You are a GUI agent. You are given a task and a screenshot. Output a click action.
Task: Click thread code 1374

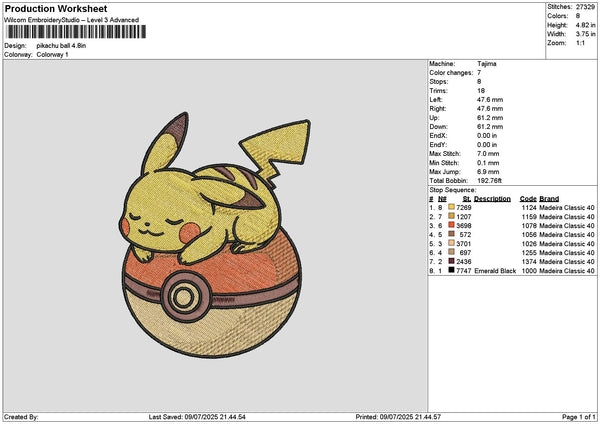coord(529,262)
